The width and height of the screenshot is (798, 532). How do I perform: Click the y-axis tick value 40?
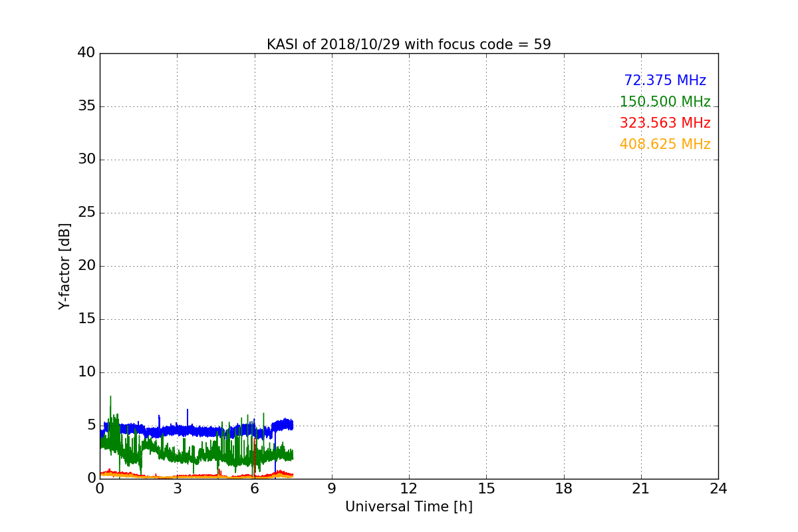[86, 53]
